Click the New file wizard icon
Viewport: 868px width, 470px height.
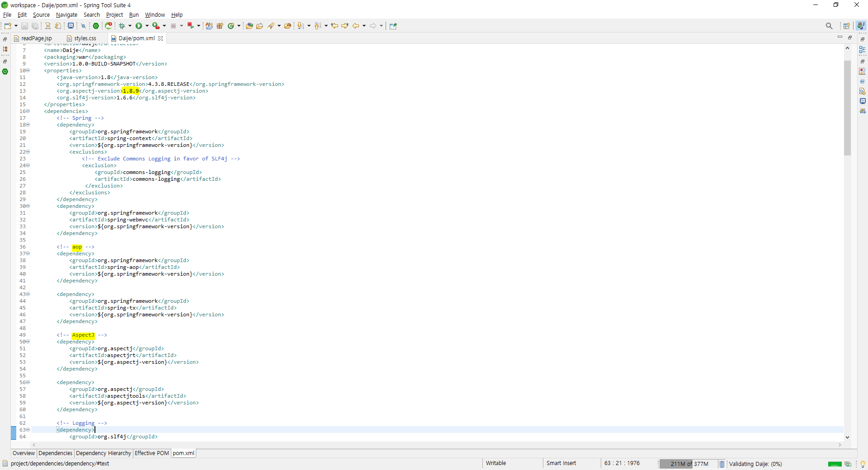click(x=8, y=26)
